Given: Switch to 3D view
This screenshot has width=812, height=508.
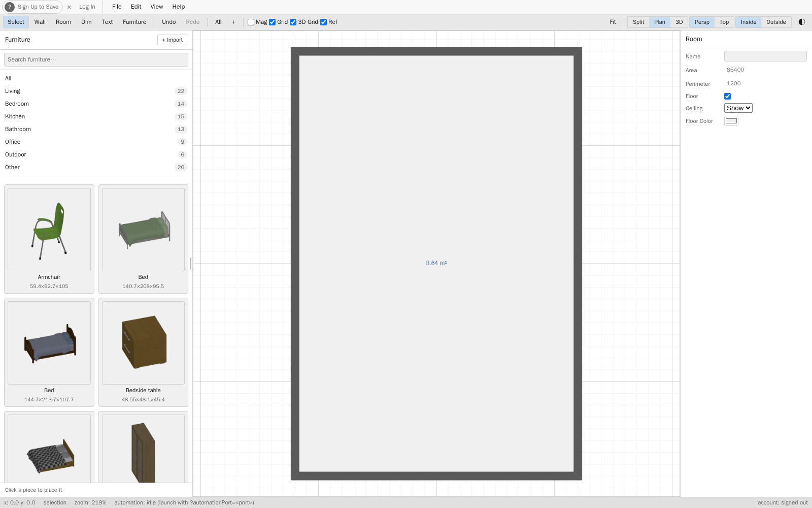Looking at the screenshot, I should [x=679, y=22].
